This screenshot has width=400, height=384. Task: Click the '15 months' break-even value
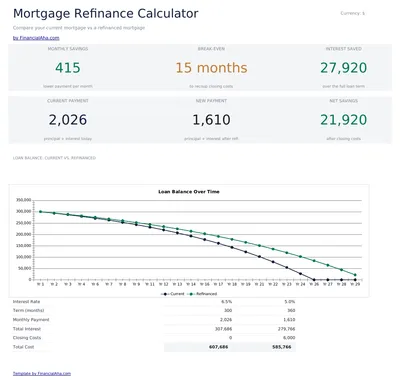click(x=211, y=68)
